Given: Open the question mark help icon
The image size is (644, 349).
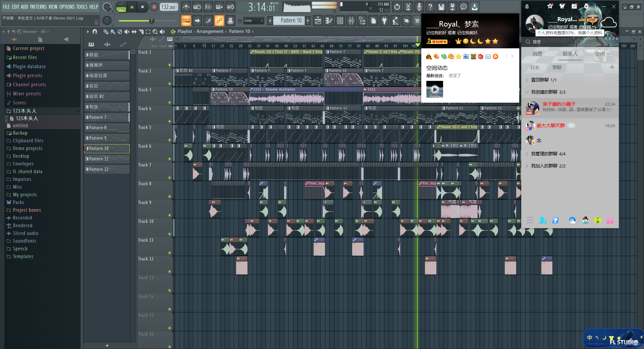Looking at the screenshot, I should (430, 7).
